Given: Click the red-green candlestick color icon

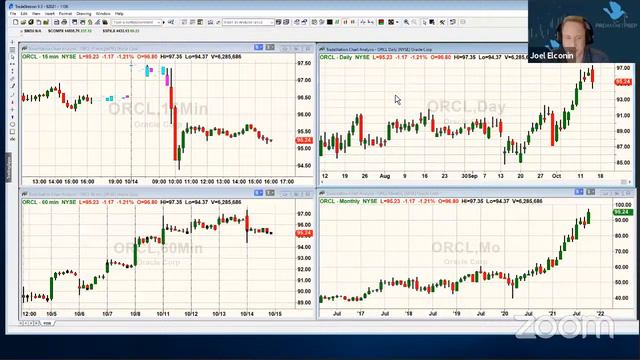Looking at the screenshot, I should coord(381,22).
